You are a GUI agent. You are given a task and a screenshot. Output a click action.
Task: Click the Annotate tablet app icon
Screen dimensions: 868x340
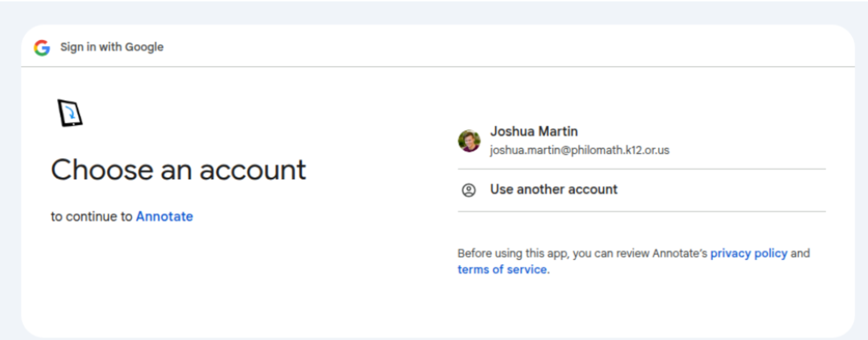pos(70,113)
